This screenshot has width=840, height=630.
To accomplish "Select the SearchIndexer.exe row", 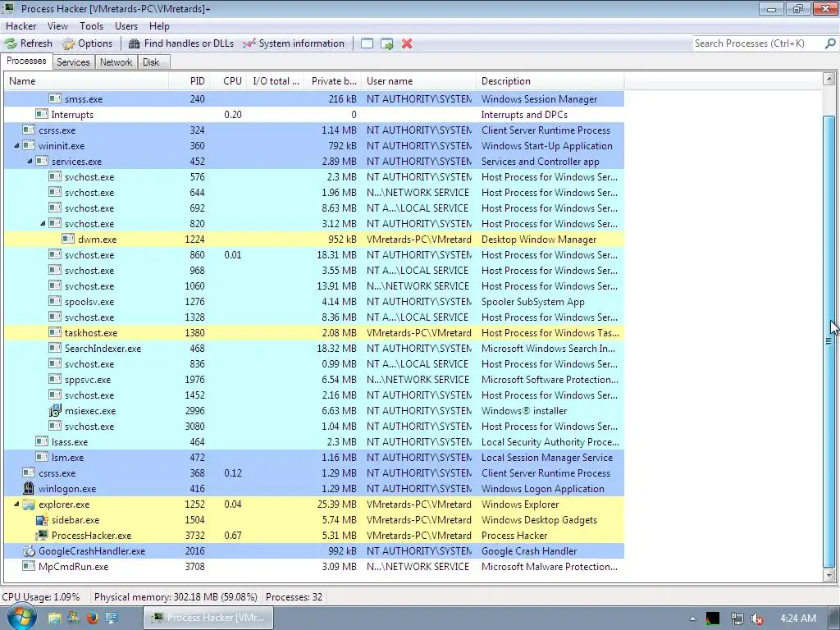I will (314, 348).
